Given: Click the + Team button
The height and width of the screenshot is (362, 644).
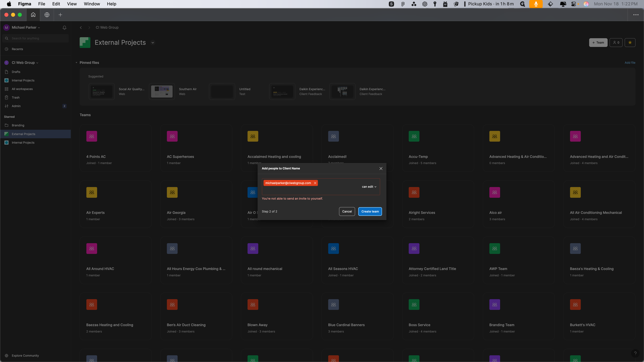Looking at the screenshot, I should (x=598, y=42).
